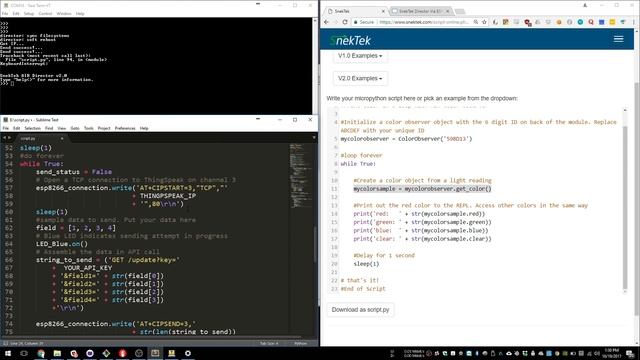The width and height of the screenshot is (640, 360).
Task: Click the Tera Term terminal prompt
Action: pyautogui.click(x=8, y=83)
